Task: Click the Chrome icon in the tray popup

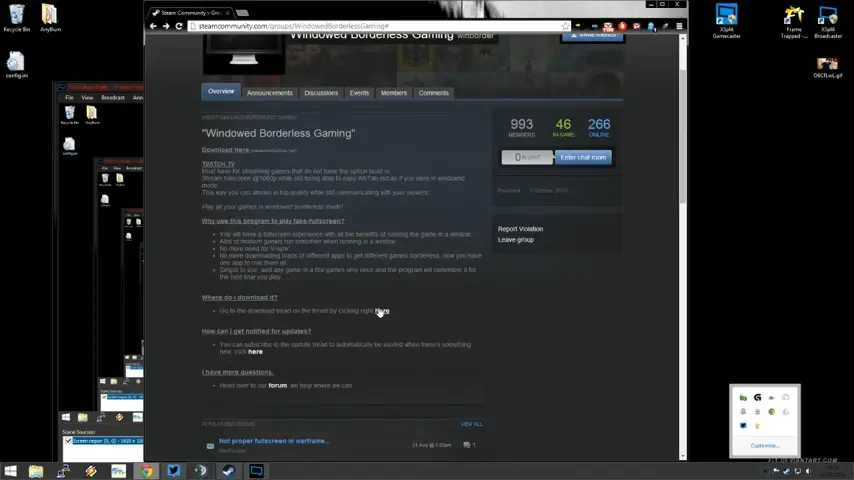Action: [771, 412]
